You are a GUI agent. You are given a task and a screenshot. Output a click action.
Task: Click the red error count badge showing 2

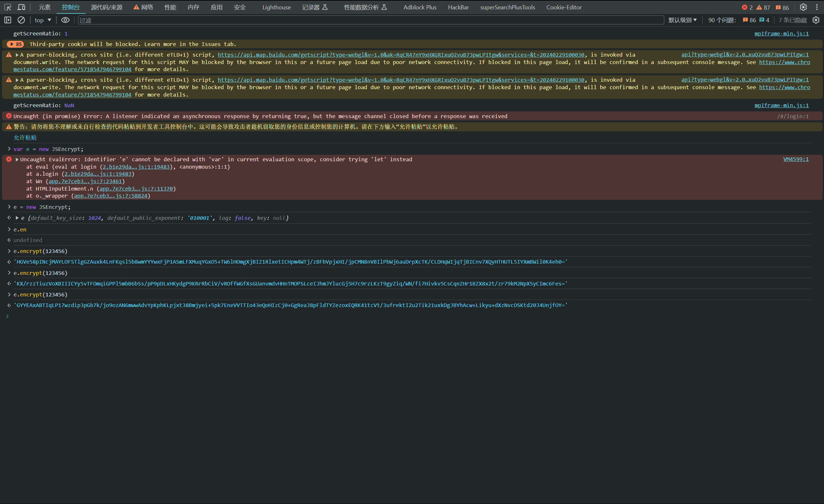pyautogui.click(x=747, y=7)
